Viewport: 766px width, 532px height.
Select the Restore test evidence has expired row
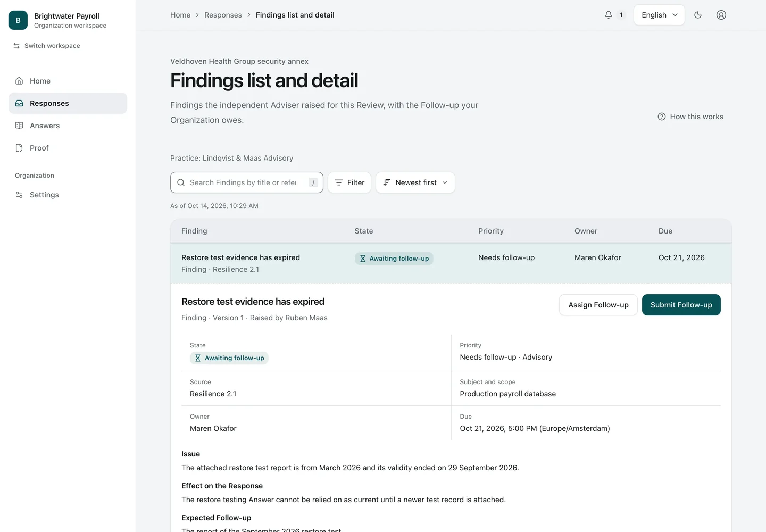point(451,263)
